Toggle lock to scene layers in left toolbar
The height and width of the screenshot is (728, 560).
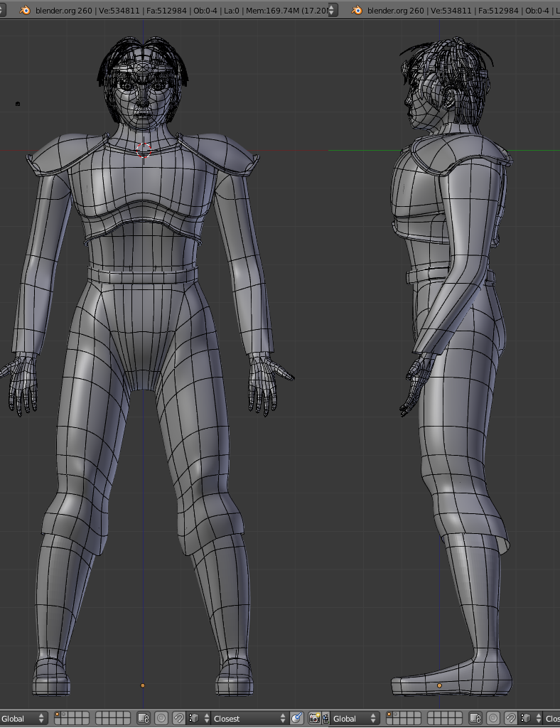[143, 719]
